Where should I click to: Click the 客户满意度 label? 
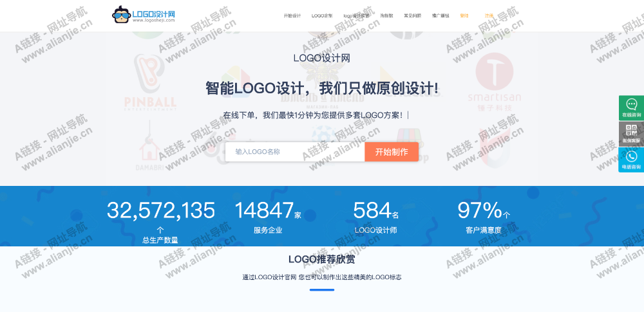click(x=484, y=230)
